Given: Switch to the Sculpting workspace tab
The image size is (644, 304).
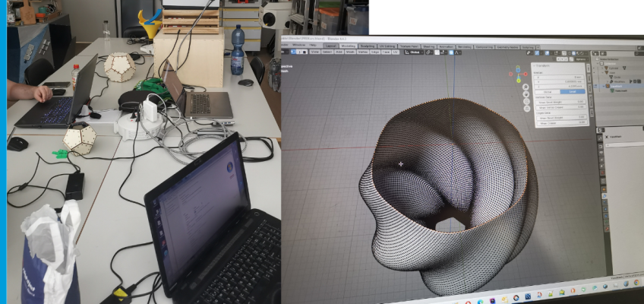Looking at the screenshot, I should (x=368, y=46).
